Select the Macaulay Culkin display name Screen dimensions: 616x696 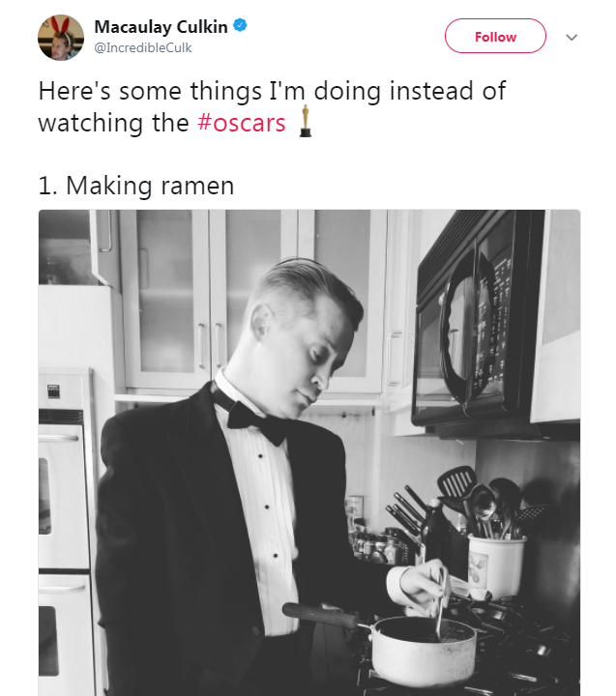click(x=161, y=27)
